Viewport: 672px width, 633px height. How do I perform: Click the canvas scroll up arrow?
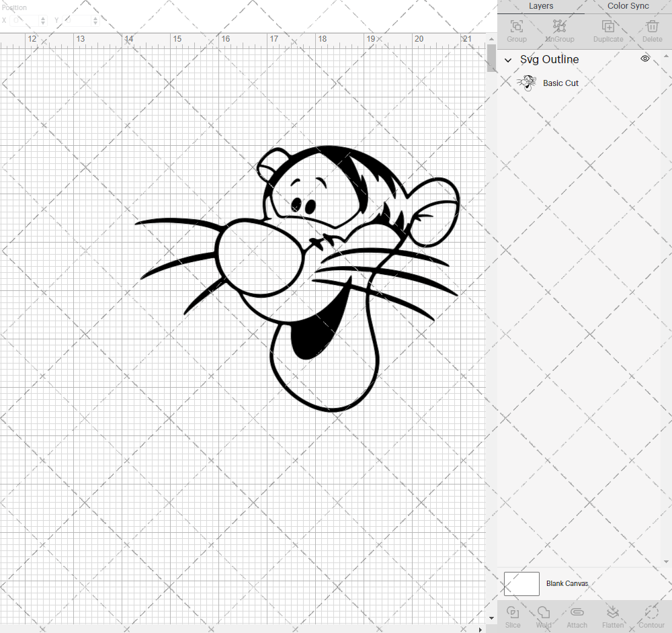pyautogui.click(x=491, y=39)
